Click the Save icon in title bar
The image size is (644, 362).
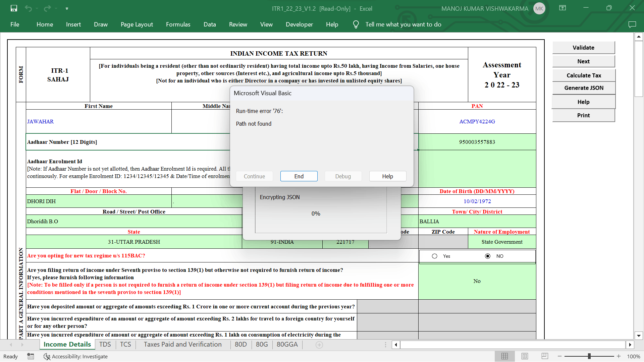(14, 8)
